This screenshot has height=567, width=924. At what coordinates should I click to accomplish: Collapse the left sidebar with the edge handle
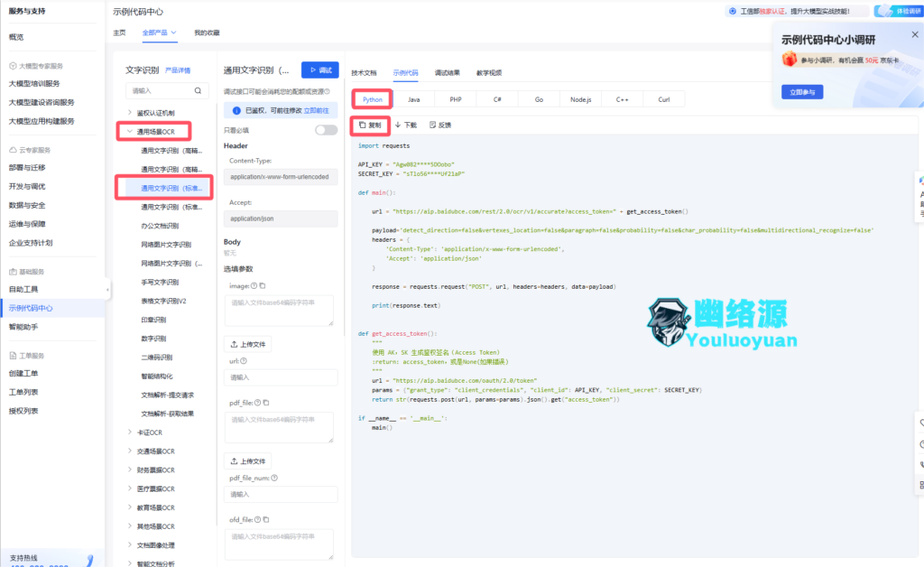click(x=107, y=290)
